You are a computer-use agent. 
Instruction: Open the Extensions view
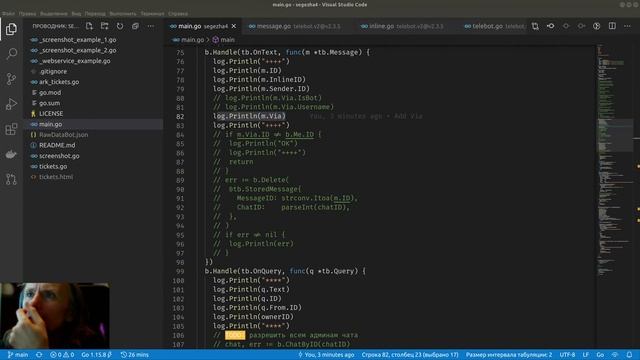[11, 129]
